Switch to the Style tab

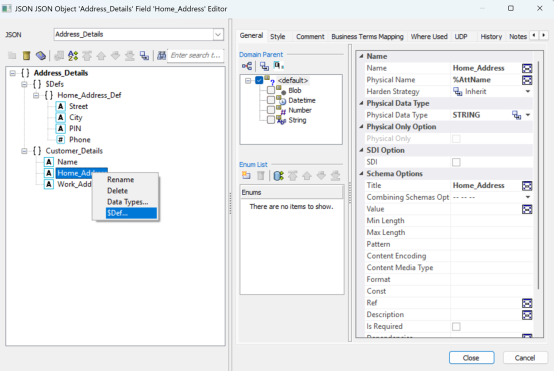point(278,37)
